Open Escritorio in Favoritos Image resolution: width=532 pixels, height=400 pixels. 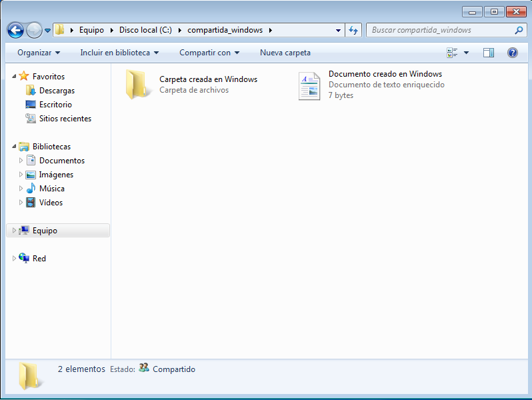point(55,105)
